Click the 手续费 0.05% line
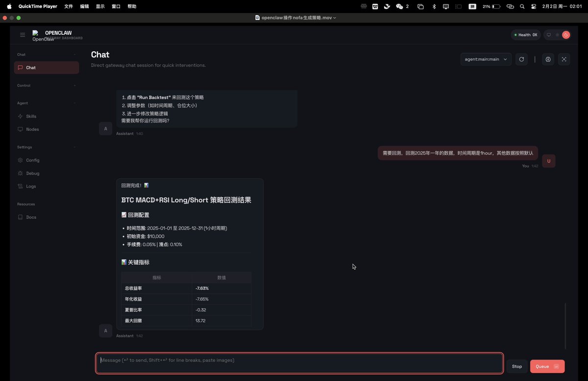This screenshot has width=588, height=381. 154,244
